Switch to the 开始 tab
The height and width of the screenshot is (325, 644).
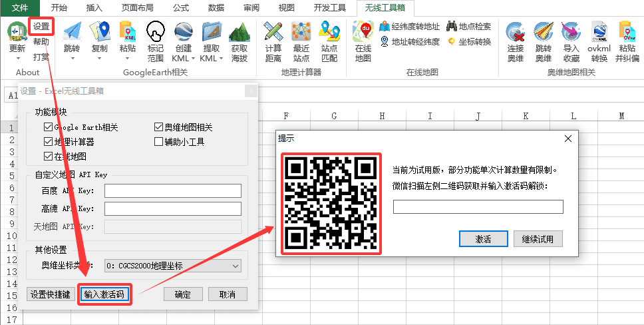click(59, 8)
